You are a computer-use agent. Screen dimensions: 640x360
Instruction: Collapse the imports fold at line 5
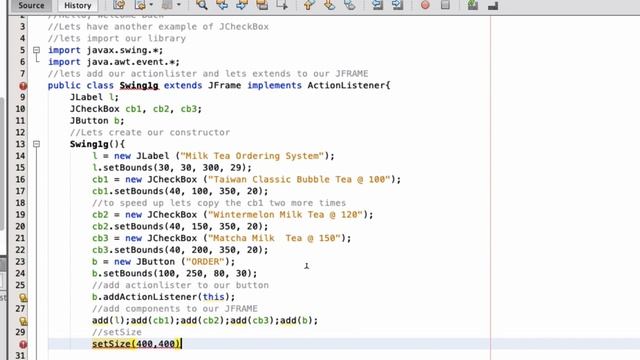[x=36, y=50]
